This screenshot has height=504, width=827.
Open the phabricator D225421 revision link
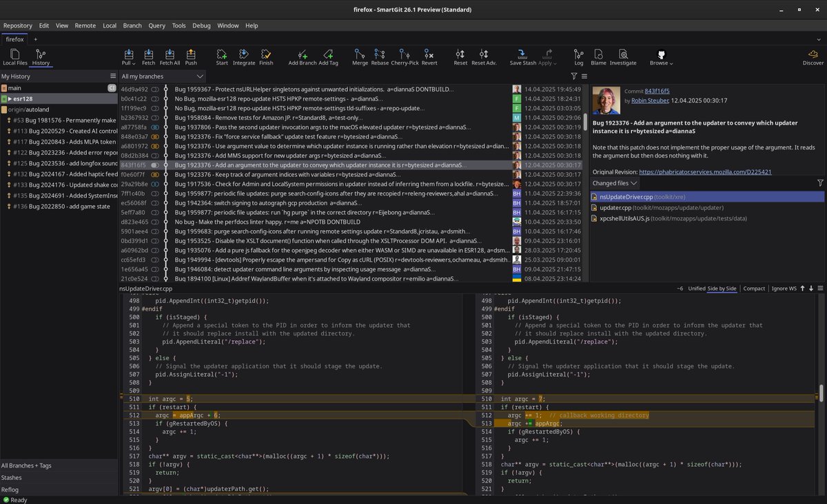coord(705,171)
